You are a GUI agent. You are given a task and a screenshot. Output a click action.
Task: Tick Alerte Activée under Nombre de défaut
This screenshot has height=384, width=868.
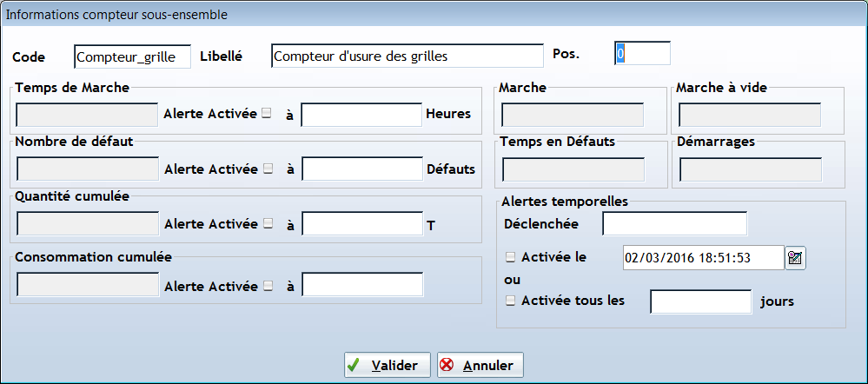click(x=268, y=169)
